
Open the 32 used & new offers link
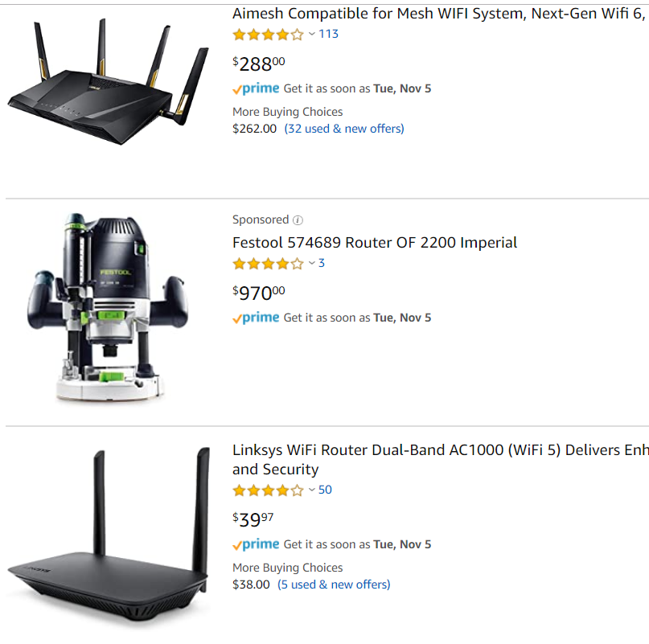344,129
